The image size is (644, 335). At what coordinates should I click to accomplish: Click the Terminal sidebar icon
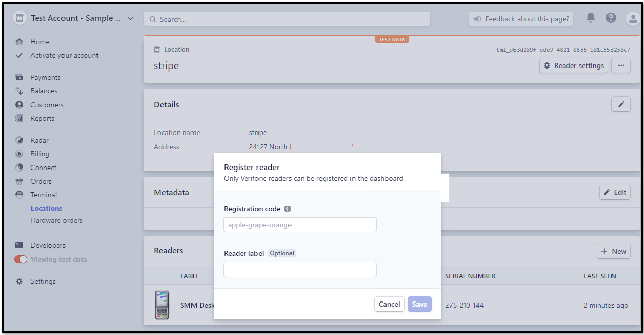19,195
